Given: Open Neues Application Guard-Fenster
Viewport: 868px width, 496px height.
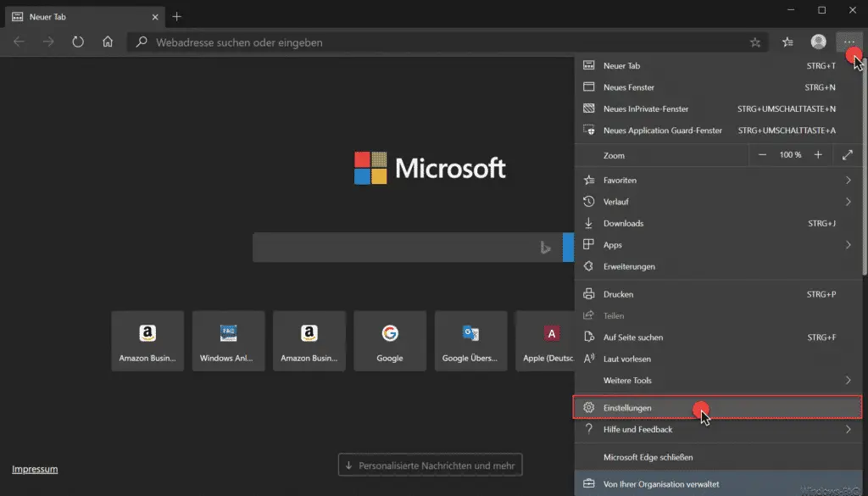Looking at the screenshot, I should [x=717, y=130].
